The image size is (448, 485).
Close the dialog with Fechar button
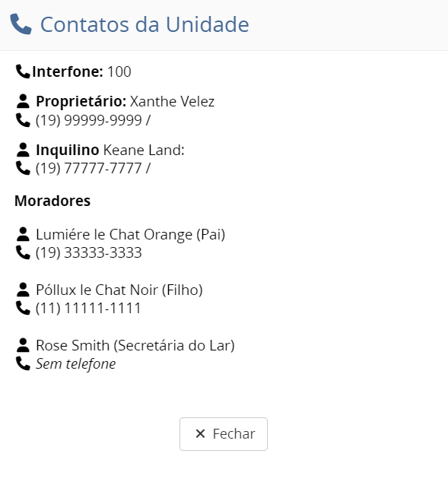click(224, 434)
